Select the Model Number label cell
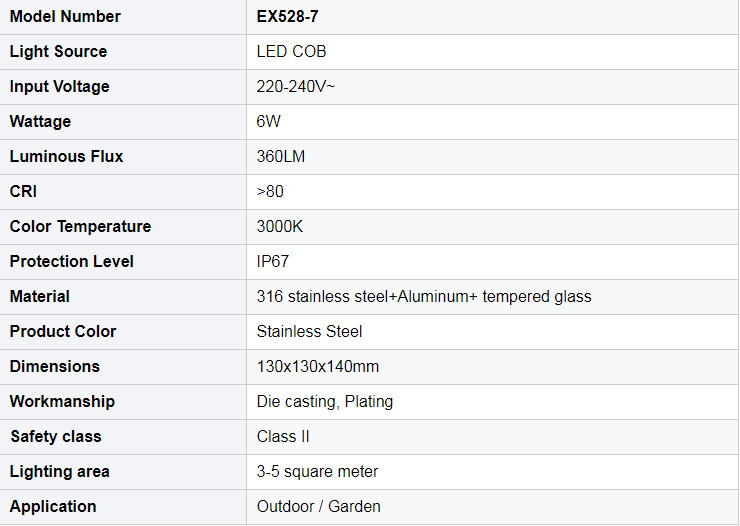 click(123, 17)
